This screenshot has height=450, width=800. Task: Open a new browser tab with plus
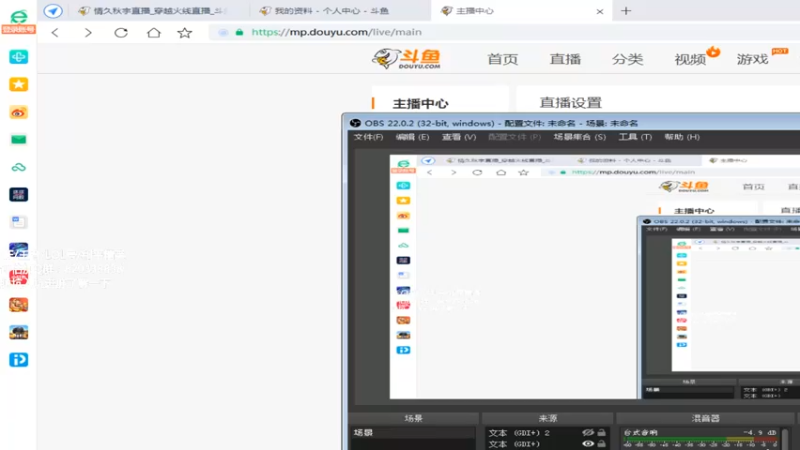[626, 11]
